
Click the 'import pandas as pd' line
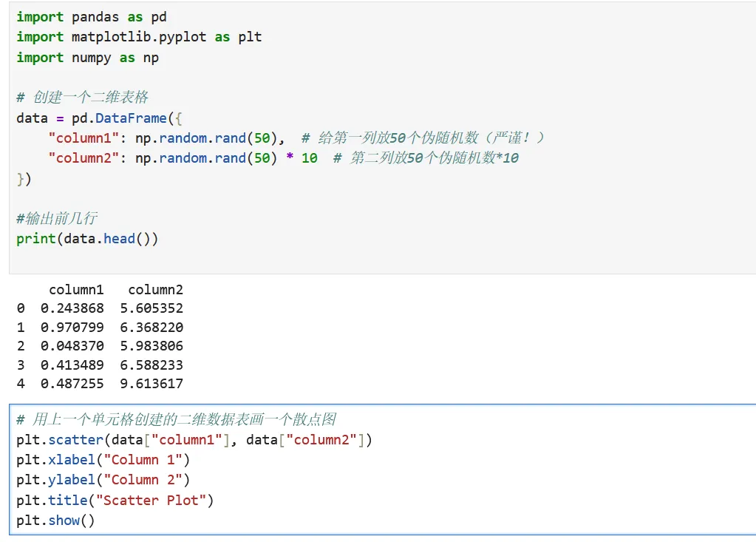point(92,17)
